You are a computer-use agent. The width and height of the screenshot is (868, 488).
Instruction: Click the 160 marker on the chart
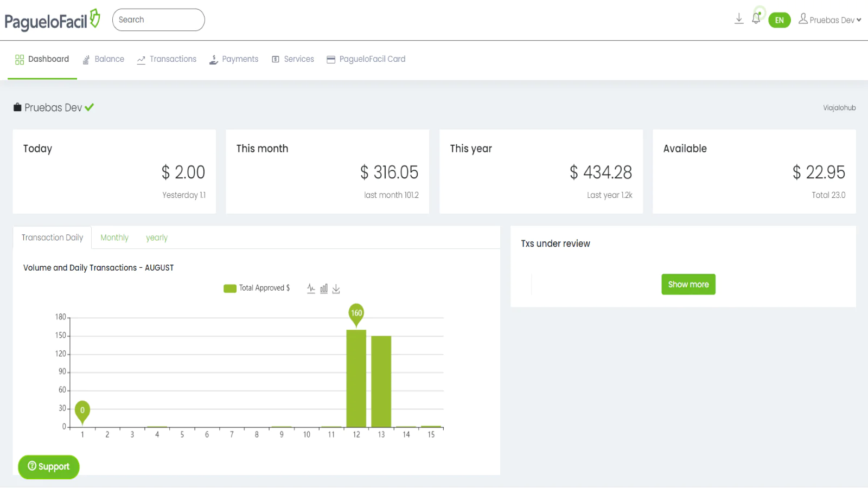coord(356,313)
